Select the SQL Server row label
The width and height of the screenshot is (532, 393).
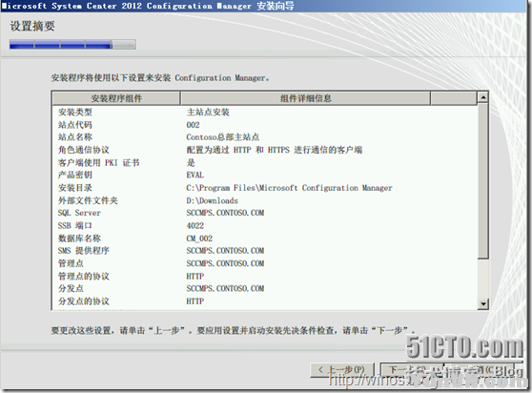point(79,213)
